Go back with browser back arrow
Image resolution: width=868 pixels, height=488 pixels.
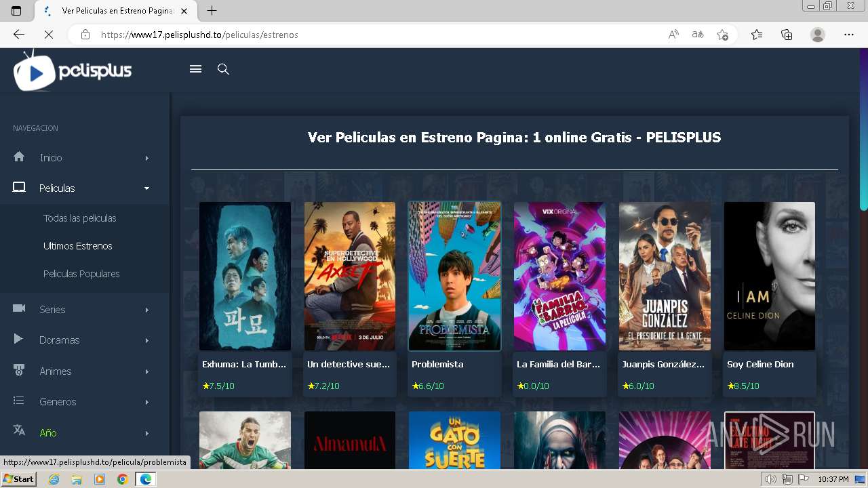[x=19, y=35]
